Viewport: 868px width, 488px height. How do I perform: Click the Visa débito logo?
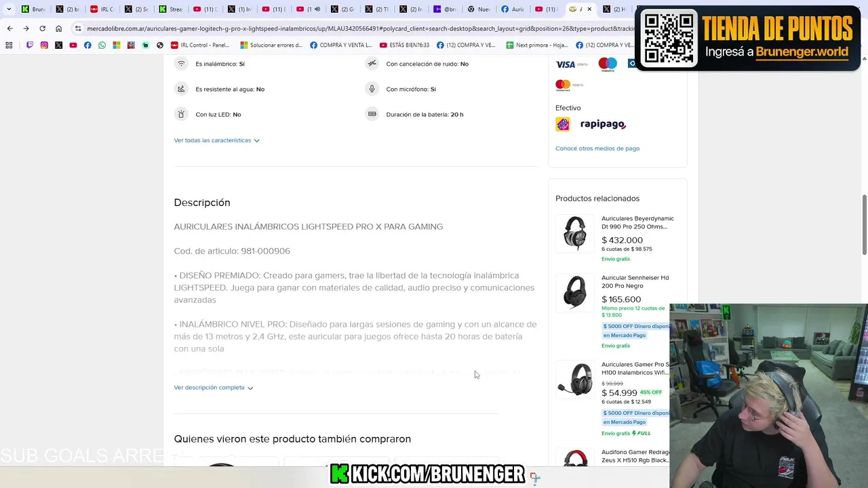click(x=572, y=64)
